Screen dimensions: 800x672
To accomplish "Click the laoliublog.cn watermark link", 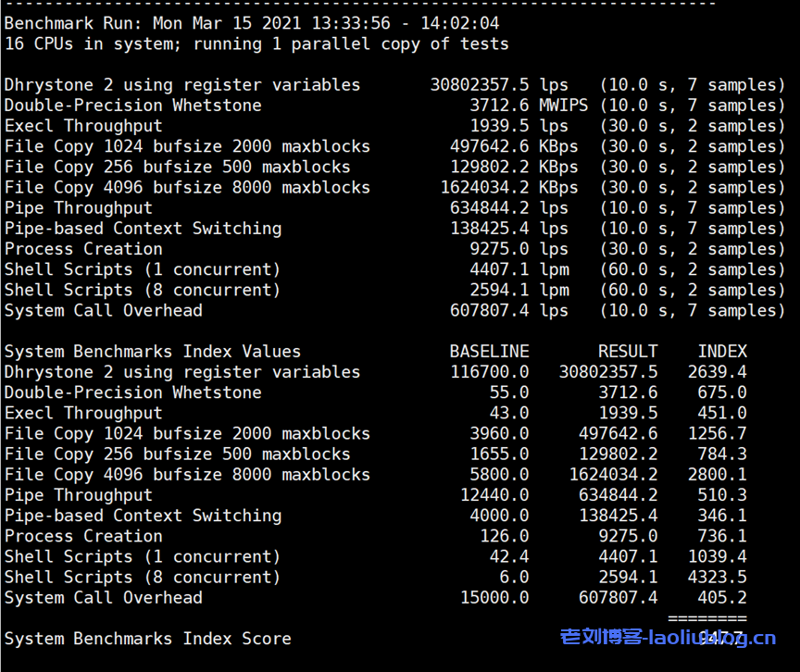I will click(668, 638).
